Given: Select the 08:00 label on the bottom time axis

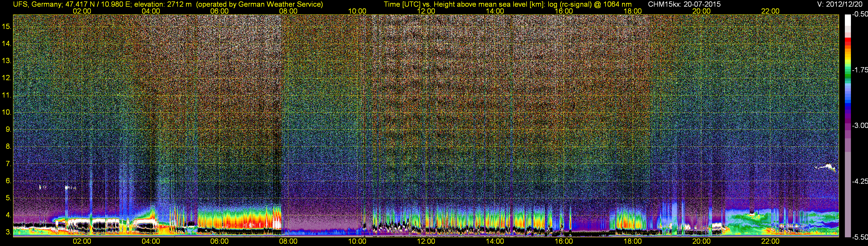Looking at the screenshot, I should point(288,241).
